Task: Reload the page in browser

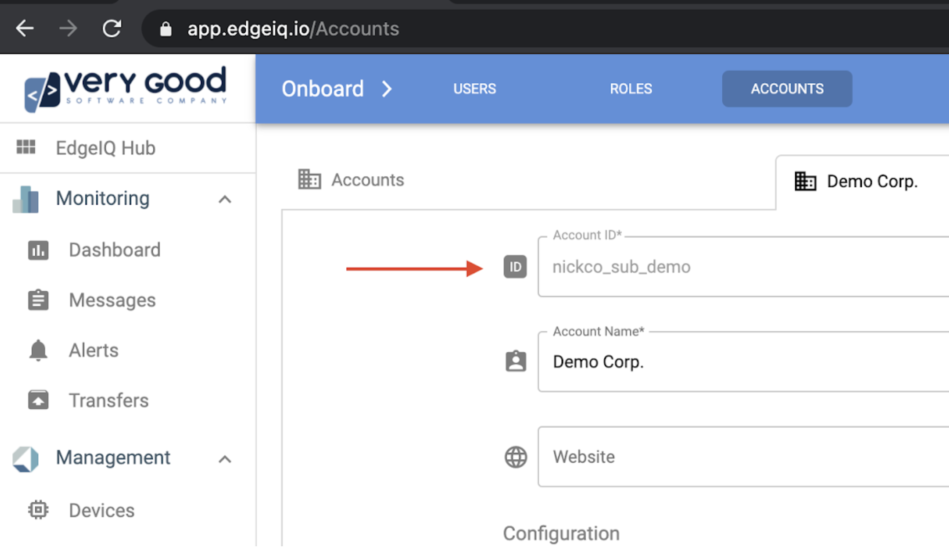Action: tap(112, 28)
